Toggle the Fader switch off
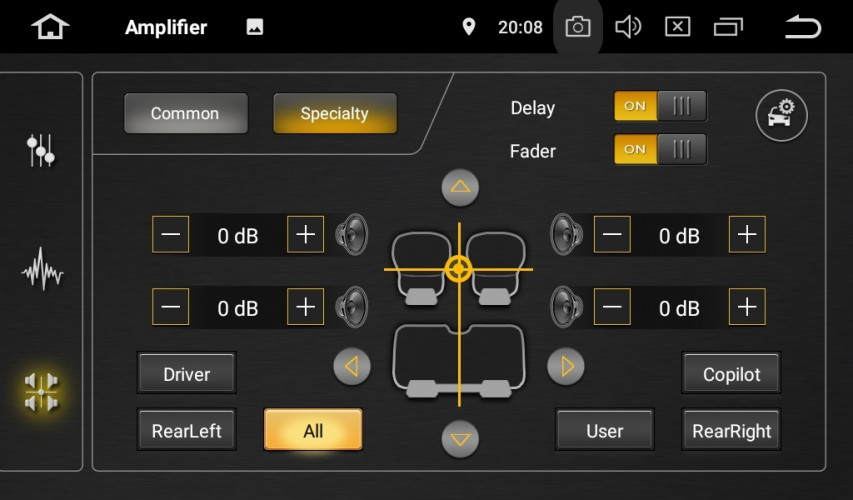853x500 pixels. tap(660, 149)
